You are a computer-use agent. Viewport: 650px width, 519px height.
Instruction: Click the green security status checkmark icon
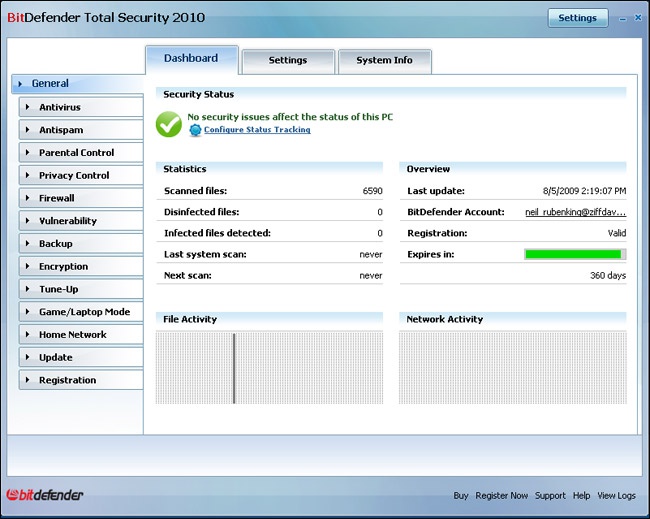pyautogui.click(x=170, y=124)
